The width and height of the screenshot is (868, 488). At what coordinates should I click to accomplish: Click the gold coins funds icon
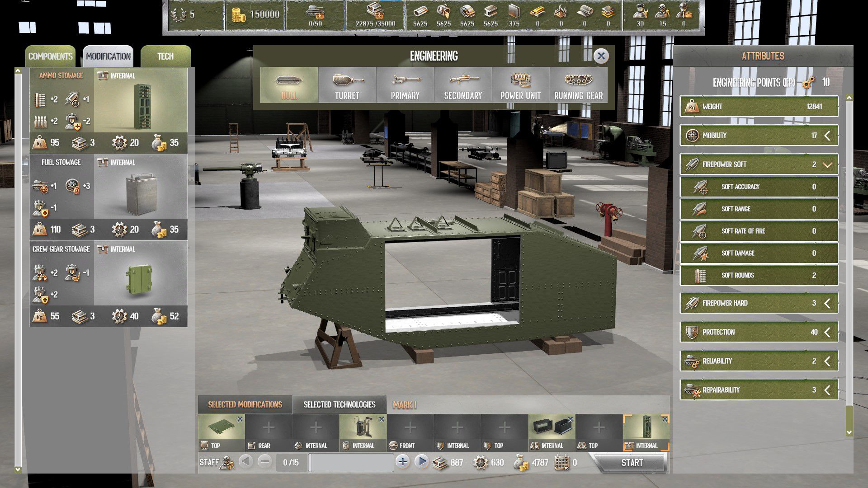point(238,15)
